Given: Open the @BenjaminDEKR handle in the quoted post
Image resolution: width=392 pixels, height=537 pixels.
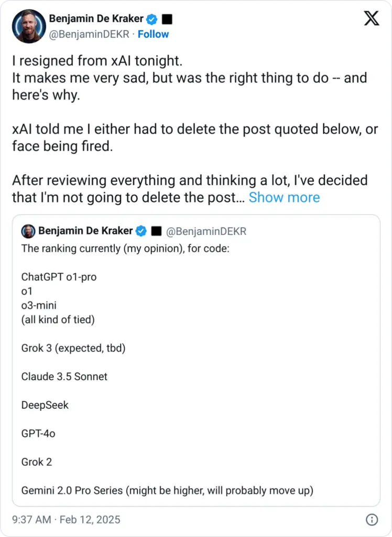Looking at the screenshot, I should click(206, 231).
